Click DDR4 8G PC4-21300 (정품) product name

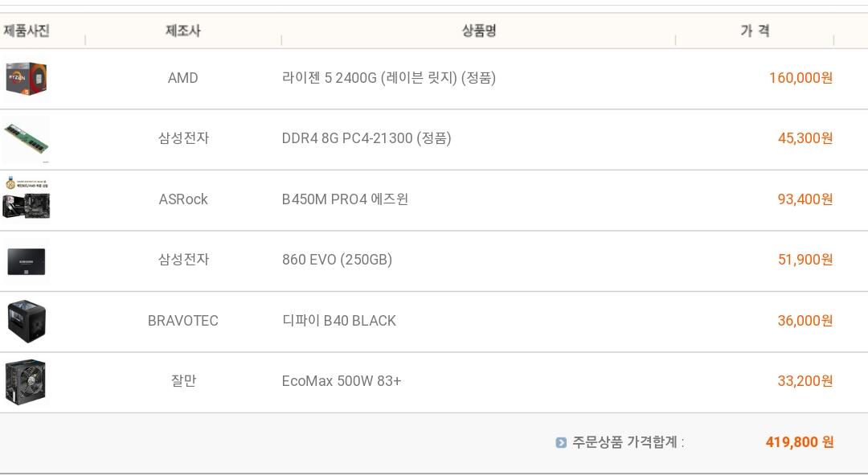click(x=366, y=138)
